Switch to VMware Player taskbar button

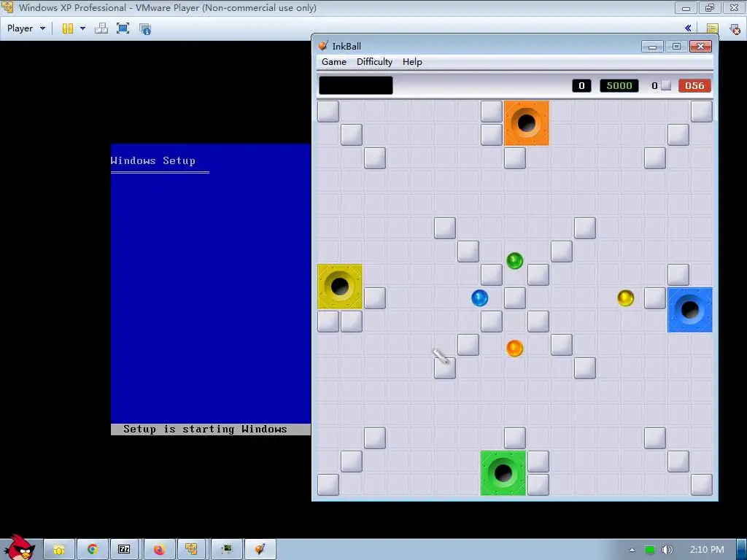point(192,550)
